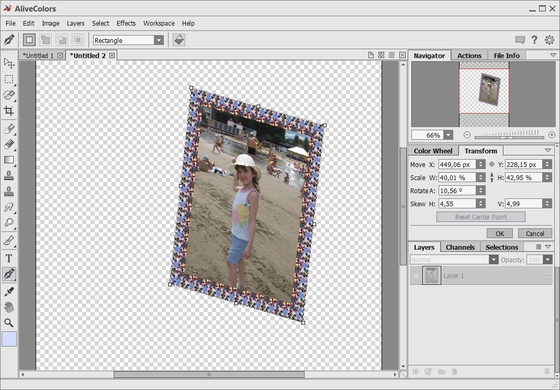Close the Untitled 1 document tab

point(60,55)
